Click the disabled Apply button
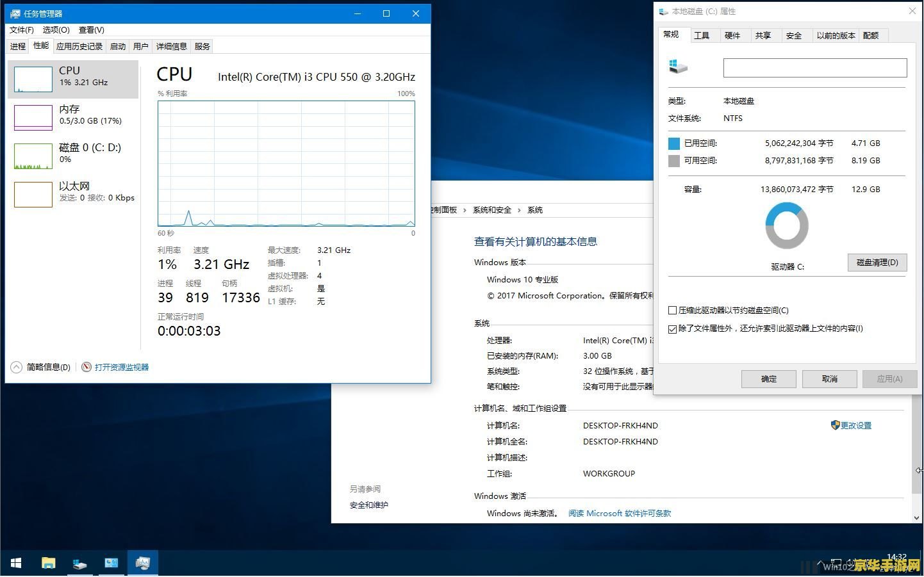The height and width of the screenshot is (577, 924). point(889,379)
